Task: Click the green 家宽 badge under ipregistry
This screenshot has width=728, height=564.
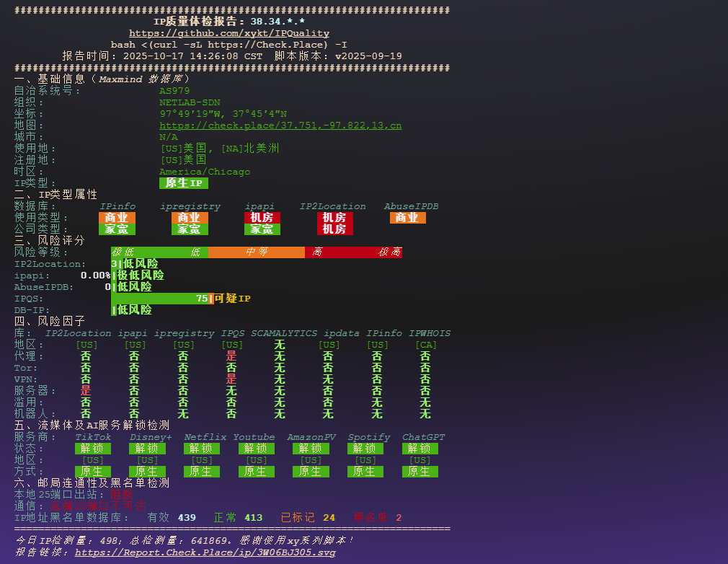Action: tap(190, 229)
